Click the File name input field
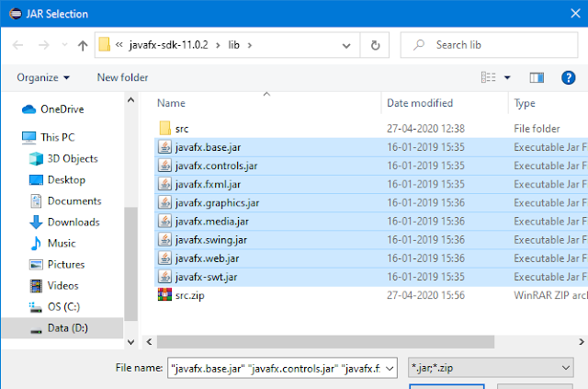Screen dimensions: 588x389 coord(277,369)
